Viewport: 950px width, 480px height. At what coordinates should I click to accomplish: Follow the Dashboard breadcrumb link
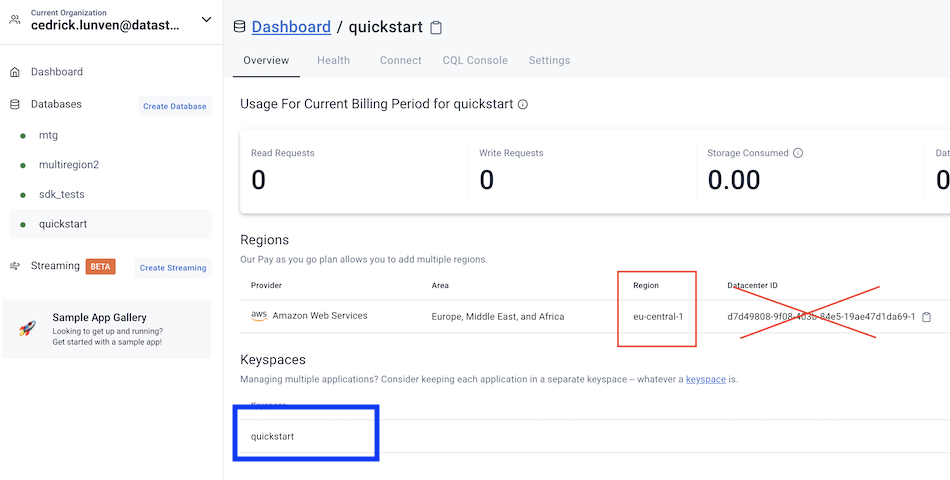tap(291, 27)
